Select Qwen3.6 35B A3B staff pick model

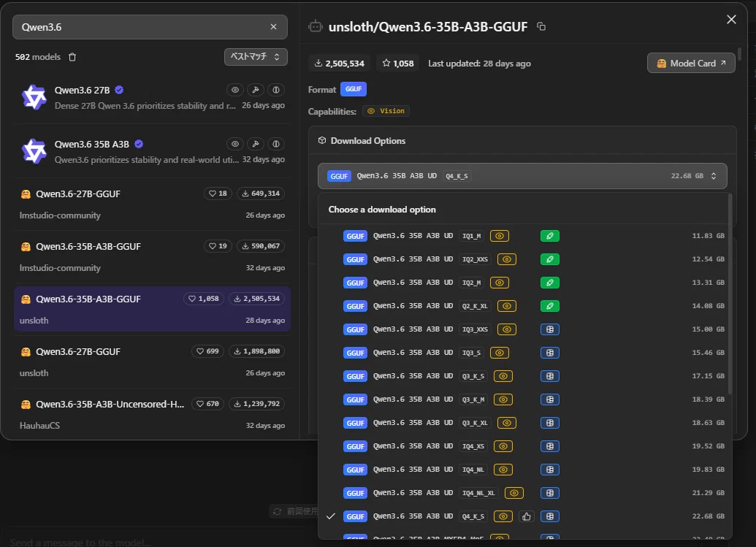153,151
